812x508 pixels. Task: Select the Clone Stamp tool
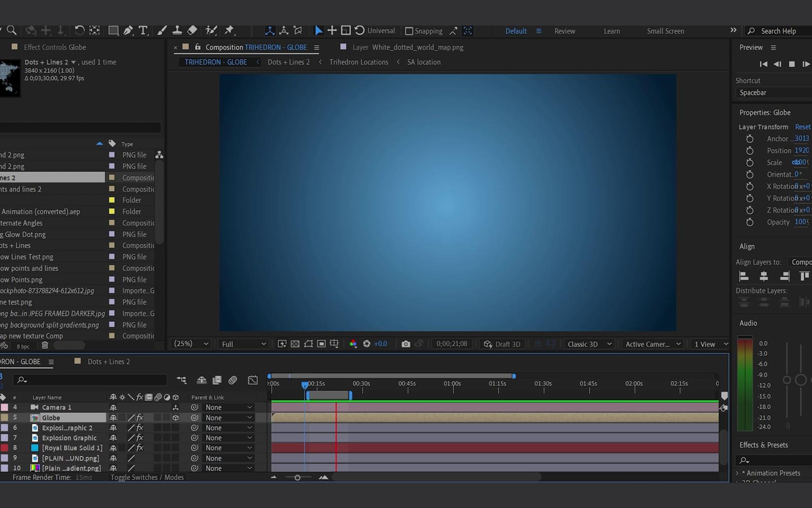(177, 30)
